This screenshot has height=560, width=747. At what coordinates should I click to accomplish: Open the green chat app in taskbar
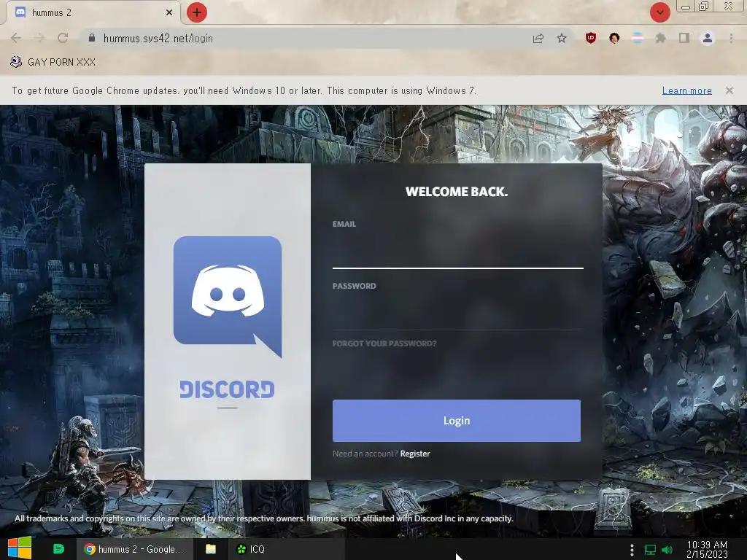point(58,549)
